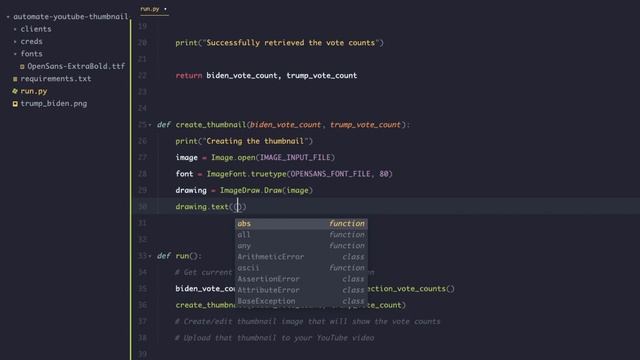The image size is (640, 360).
Task: Click line number 20 in gutter
Action: click(142, 43)
